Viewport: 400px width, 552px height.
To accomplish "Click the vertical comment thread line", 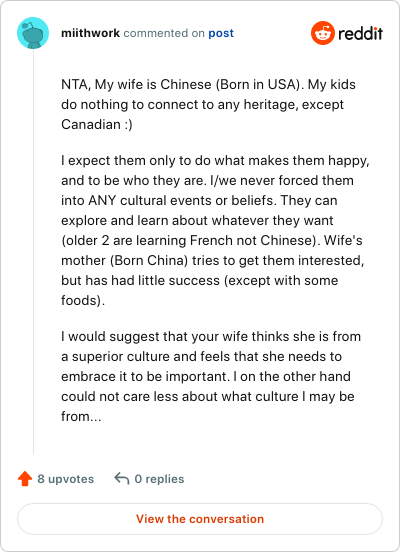I will [33, 252].
